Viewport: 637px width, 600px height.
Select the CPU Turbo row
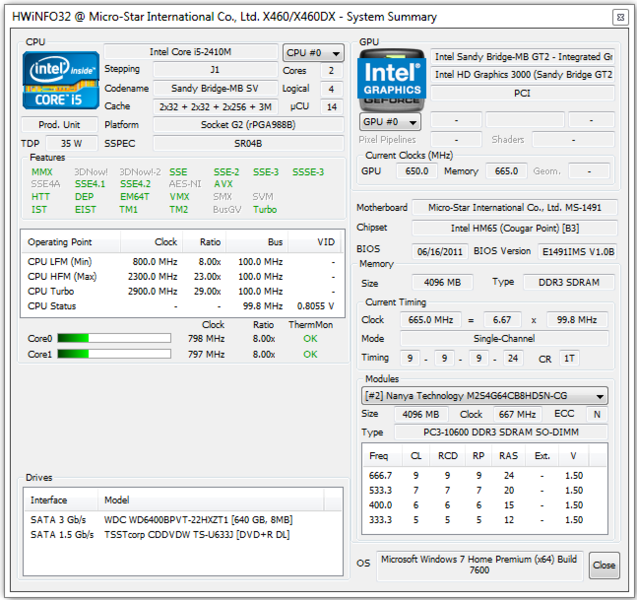tap(182, 291)
